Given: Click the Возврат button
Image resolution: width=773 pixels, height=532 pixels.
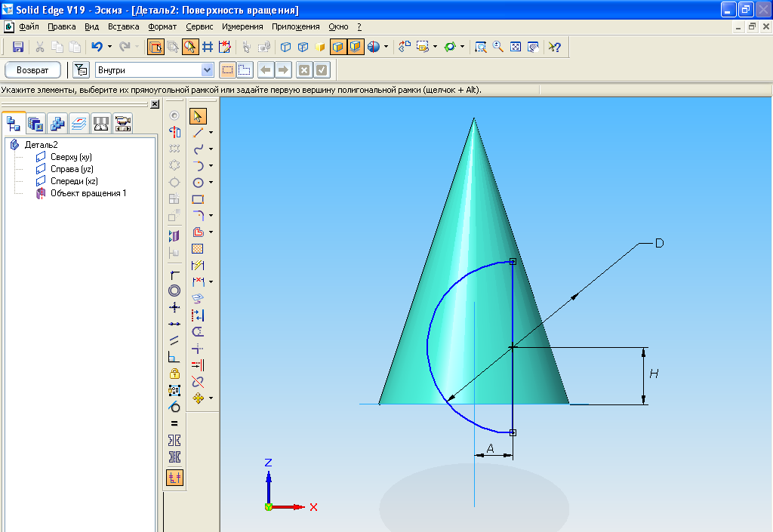Looking at the screenshot, I should click(x=32, y=70).
